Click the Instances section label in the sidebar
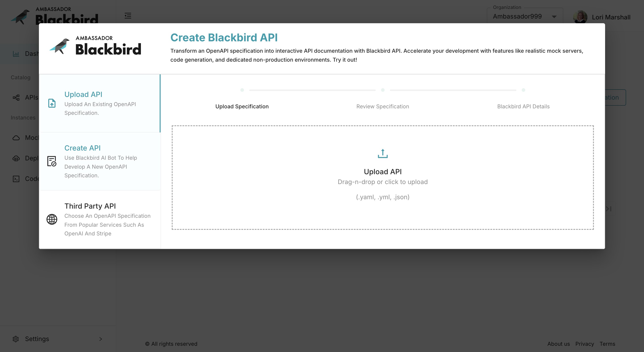Viewport: 644px width, 352px height. pos(23,117)
